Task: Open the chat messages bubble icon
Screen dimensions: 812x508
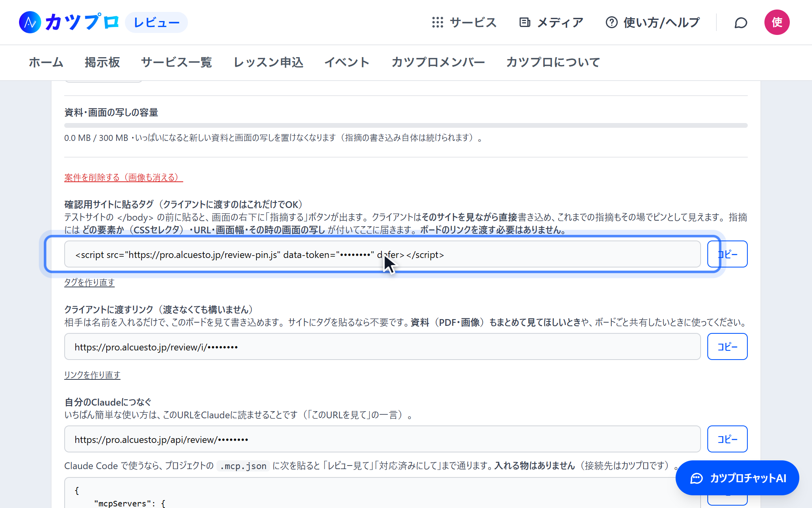Action: (741, 23)
